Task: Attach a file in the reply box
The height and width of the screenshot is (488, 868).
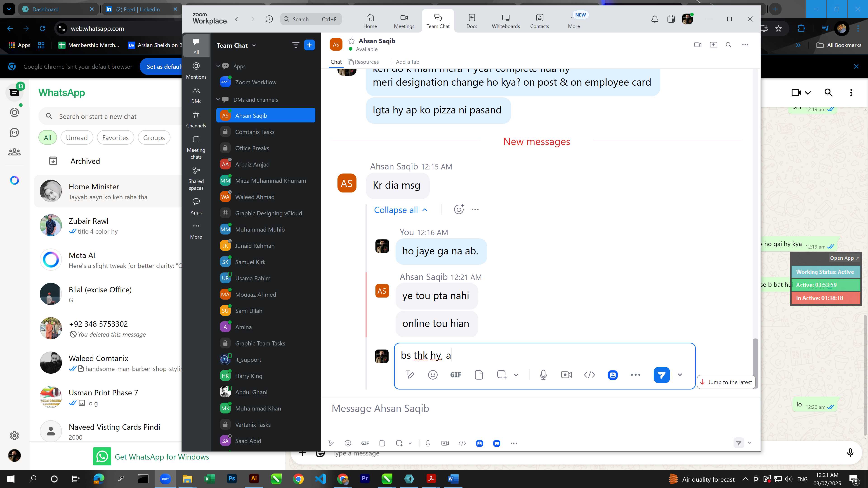Action: [479, 375]
